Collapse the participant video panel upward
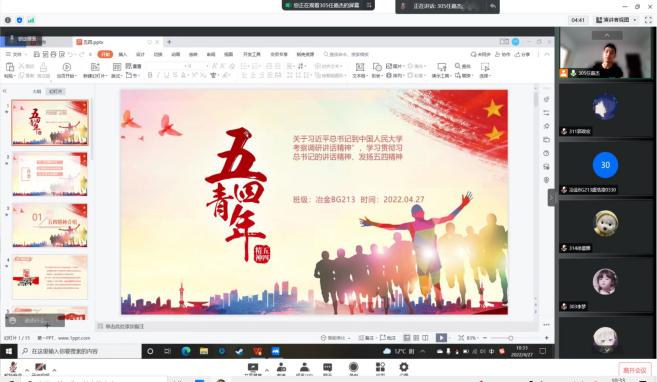The image size is (657, 382). [607, 36]
